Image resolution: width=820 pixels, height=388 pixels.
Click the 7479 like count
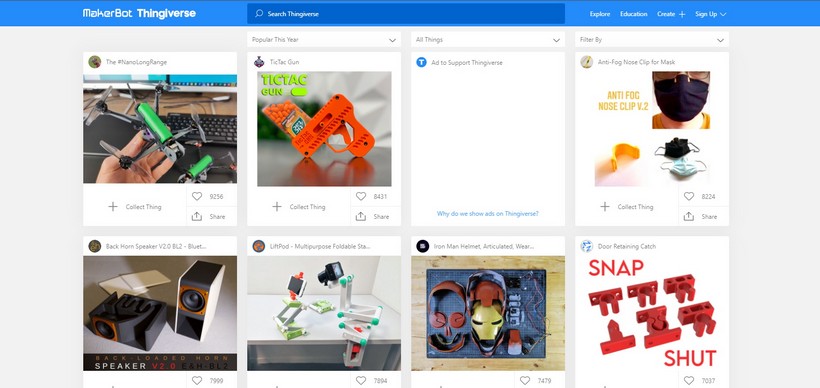[x=544, y=381]
